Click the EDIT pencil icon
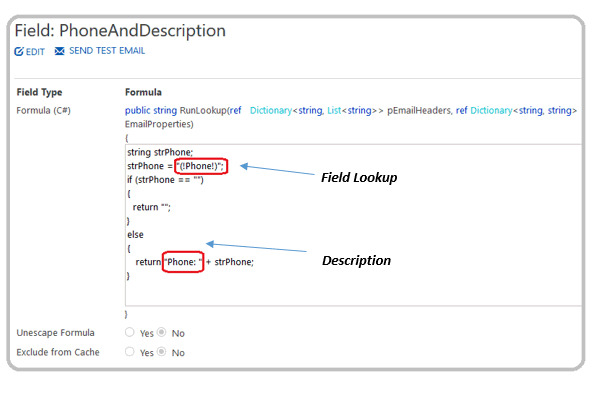Screen dimensions: 593x394 click(x=19, y=51)
